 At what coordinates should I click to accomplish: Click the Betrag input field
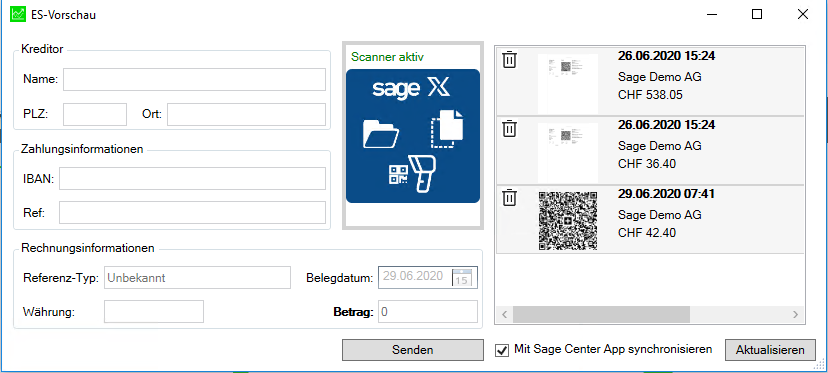point(428,312)
